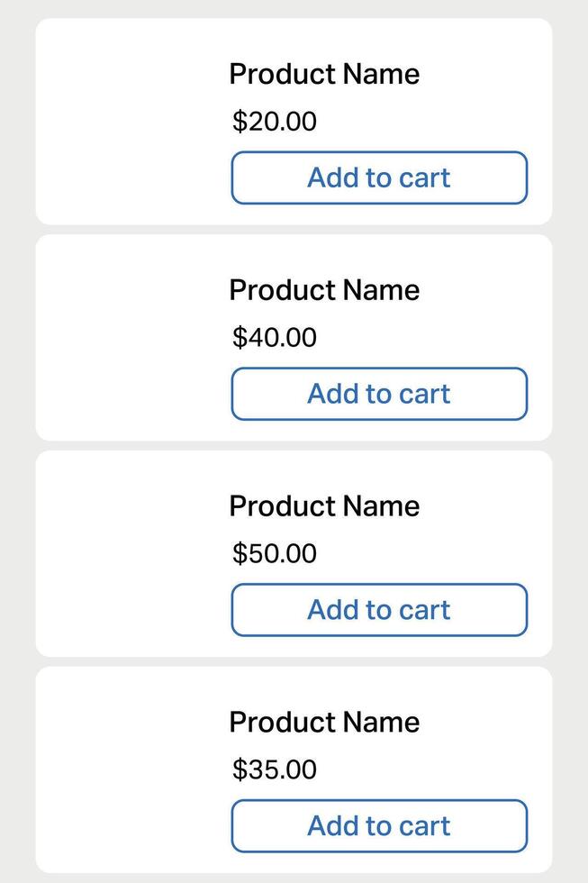Click Add to cart for the $20.00 product
The height and width of the screenshot is (883, 588).
[x=378, y=178]
